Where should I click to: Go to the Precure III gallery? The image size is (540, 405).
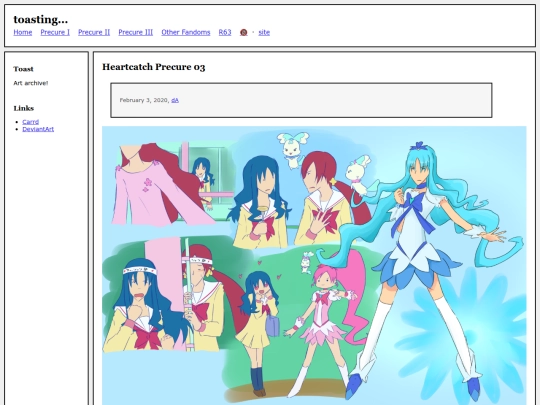coord(136,32)
